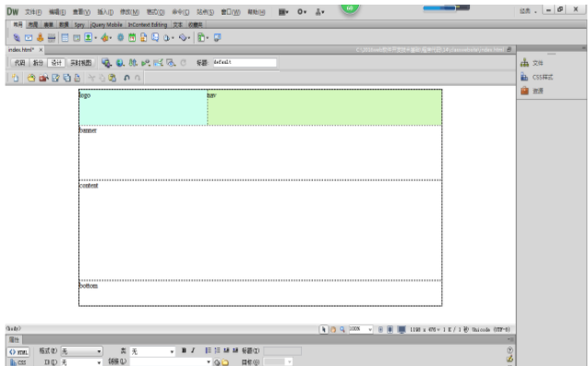Select the zoom magnifier tool

pyautogui.click(x=342, y=330)
